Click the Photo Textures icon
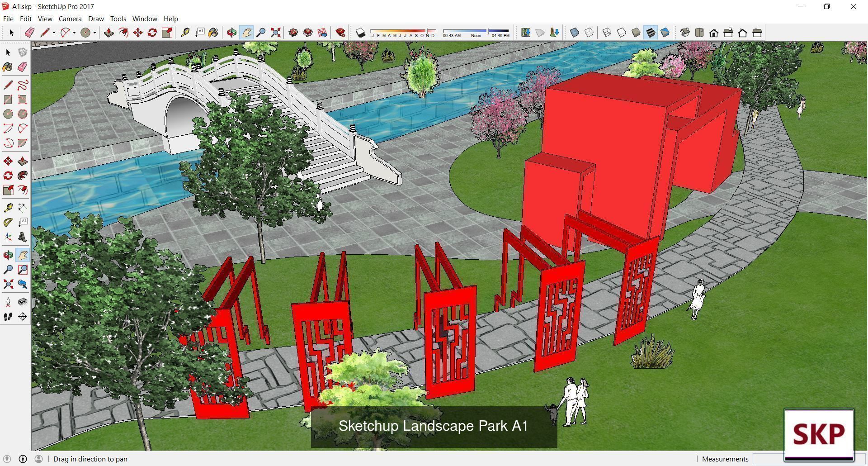The width and height of the screenshot is (868, 466). tap(555, 33)
